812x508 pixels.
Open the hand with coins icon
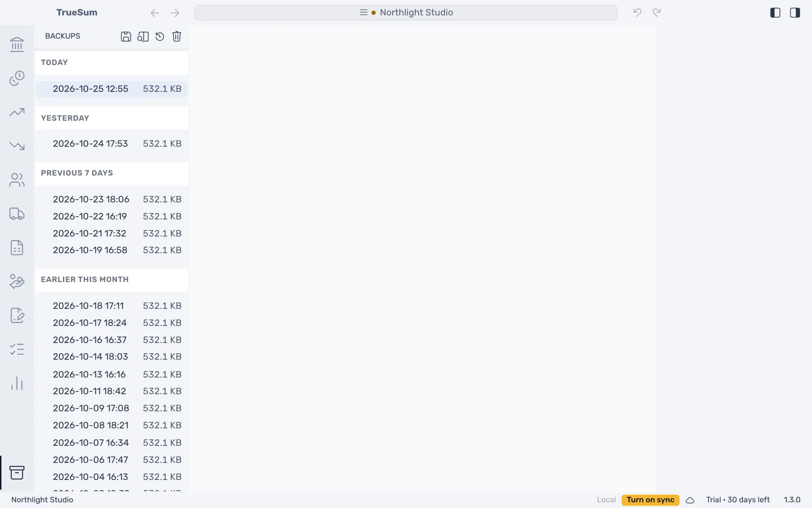pyautogui.click(x=17, y=281)
